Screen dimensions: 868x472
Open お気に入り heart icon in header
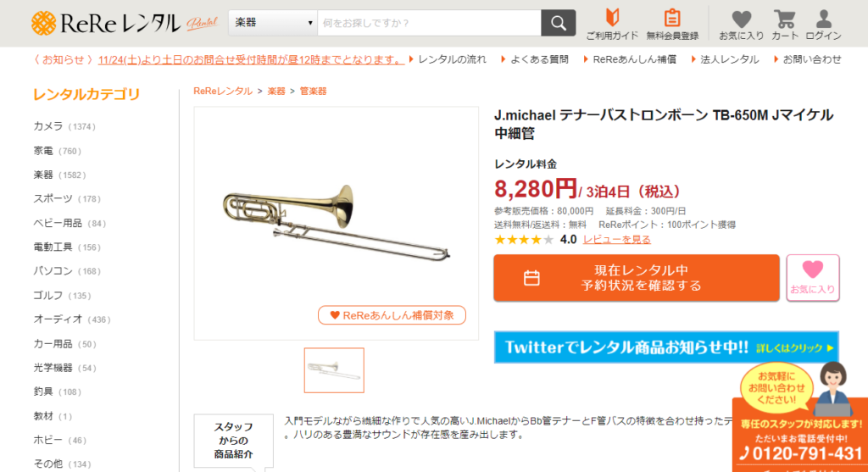[741, 19]
